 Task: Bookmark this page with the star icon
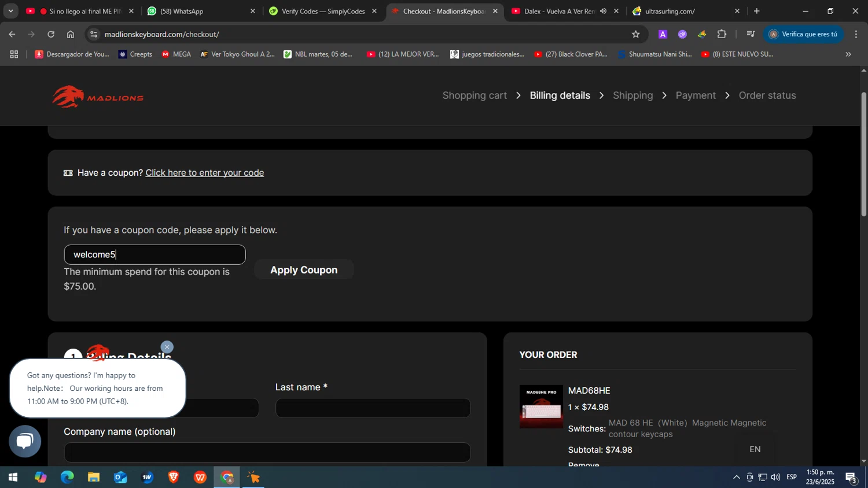coord(636,34)
